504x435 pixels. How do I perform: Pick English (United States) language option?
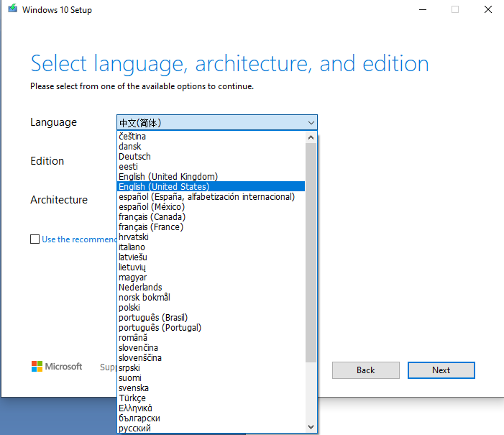tap(211, 186)
